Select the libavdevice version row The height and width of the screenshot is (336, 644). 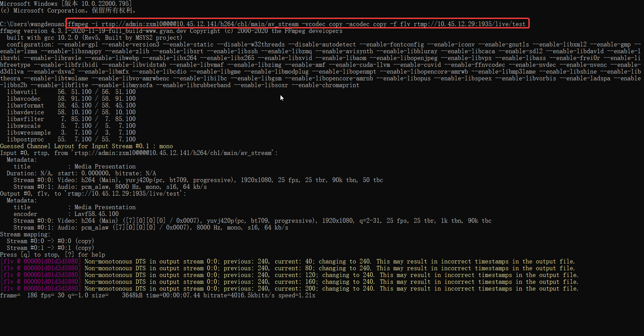(71, 112)
